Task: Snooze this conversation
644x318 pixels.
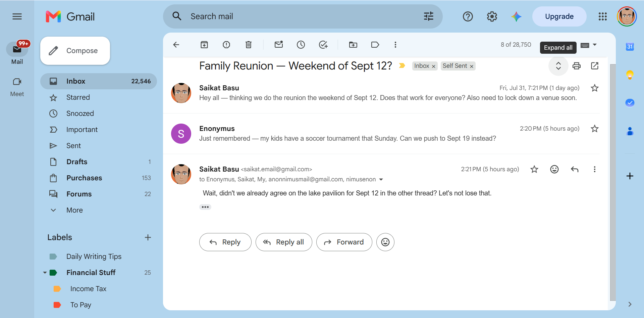Action: 301,45
